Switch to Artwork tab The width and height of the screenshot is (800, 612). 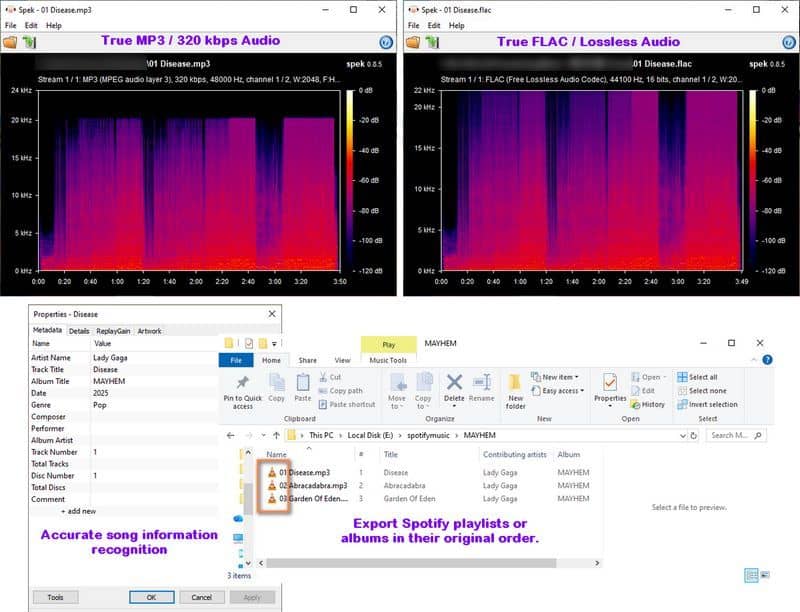tap(149, 331)
